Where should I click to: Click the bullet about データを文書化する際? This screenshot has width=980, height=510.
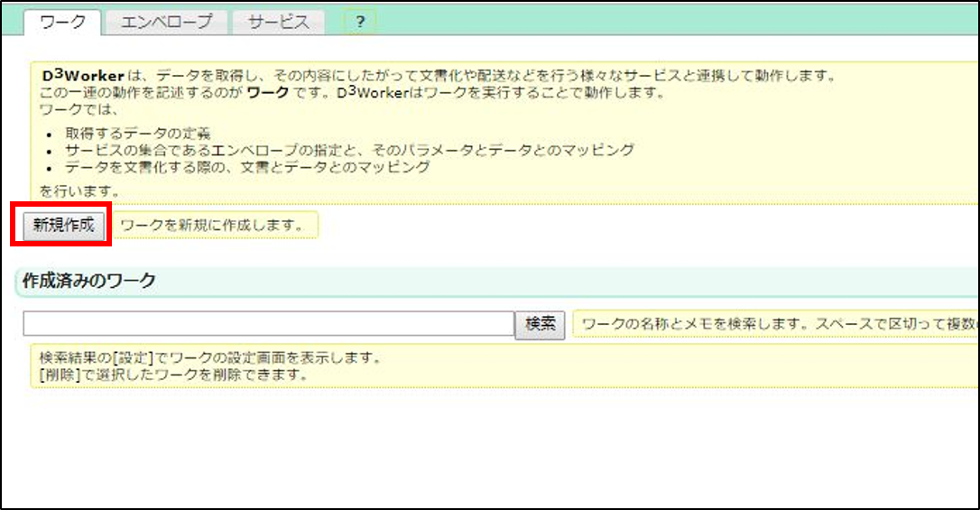pyautogui.click(x=246, y=167)
